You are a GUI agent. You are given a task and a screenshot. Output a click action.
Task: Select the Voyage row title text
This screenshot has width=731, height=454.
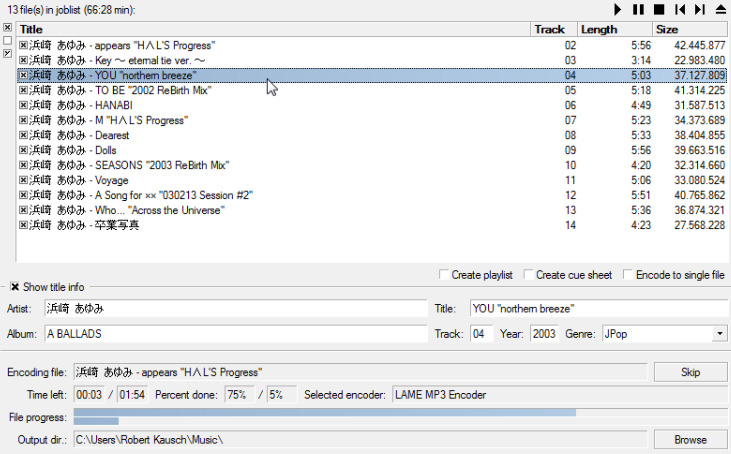tap(111, 180)
